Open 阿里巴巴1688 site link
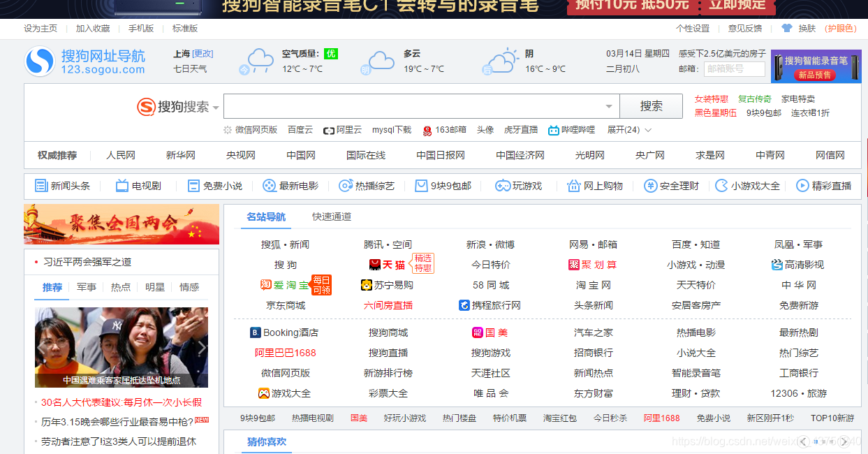Screen dimensions: 868x454 (285, 353)
